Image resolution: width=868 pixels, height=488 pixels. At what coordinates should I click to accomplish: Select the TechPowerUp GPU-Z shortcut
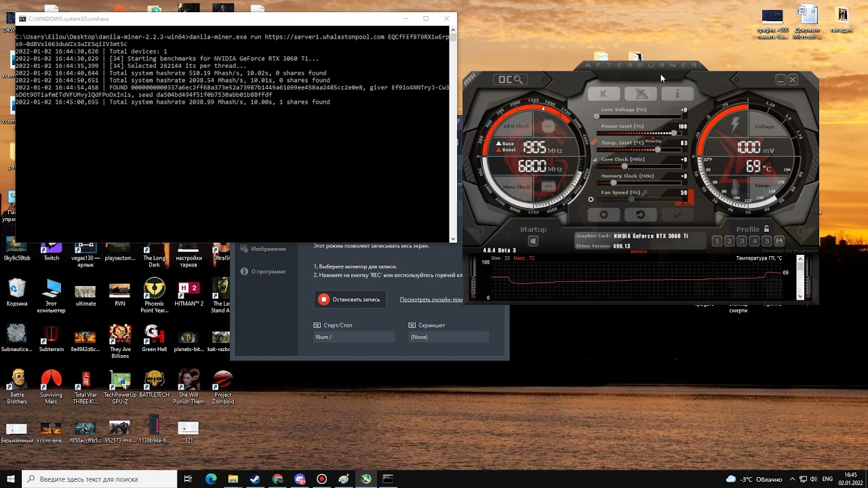pos(120,387)
